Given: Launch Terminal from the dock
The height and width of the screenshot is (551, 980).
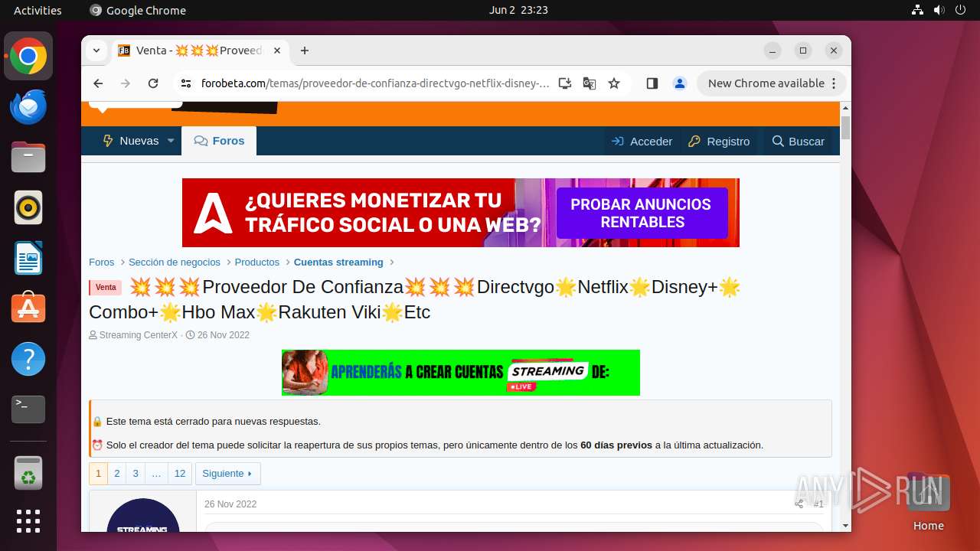Looking at the screenshot, I should [28, 409].
